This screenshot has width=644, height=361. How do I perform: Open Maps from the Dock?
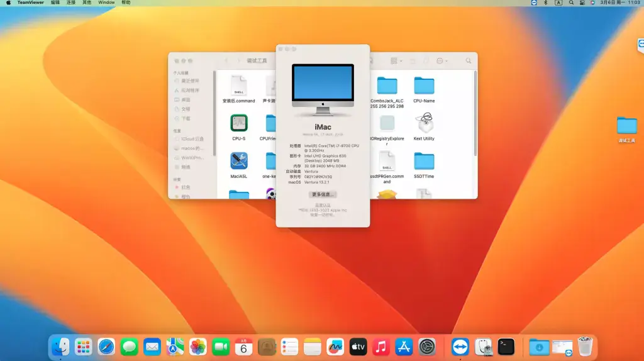click(x=175, y=347)
